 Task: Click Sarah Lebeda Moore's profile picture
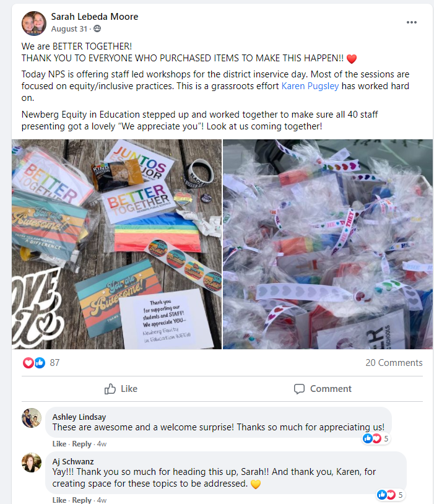[x=34, y=24]
